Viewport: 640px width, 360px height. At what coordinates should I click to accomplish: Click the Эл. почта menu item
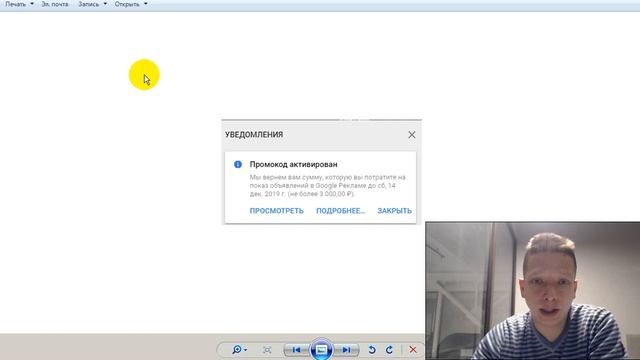(55, 4)
